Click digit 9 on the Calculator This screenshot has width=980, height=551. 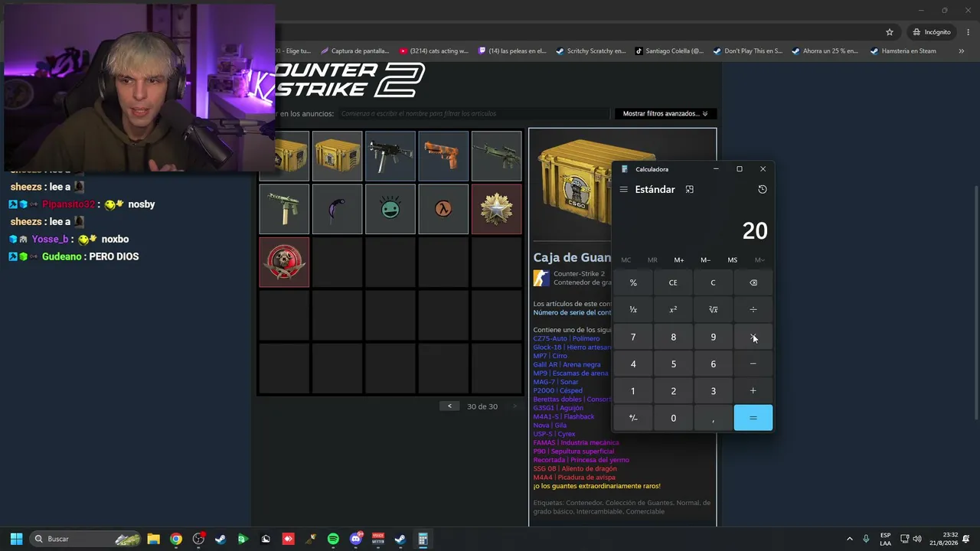(713, 337)
